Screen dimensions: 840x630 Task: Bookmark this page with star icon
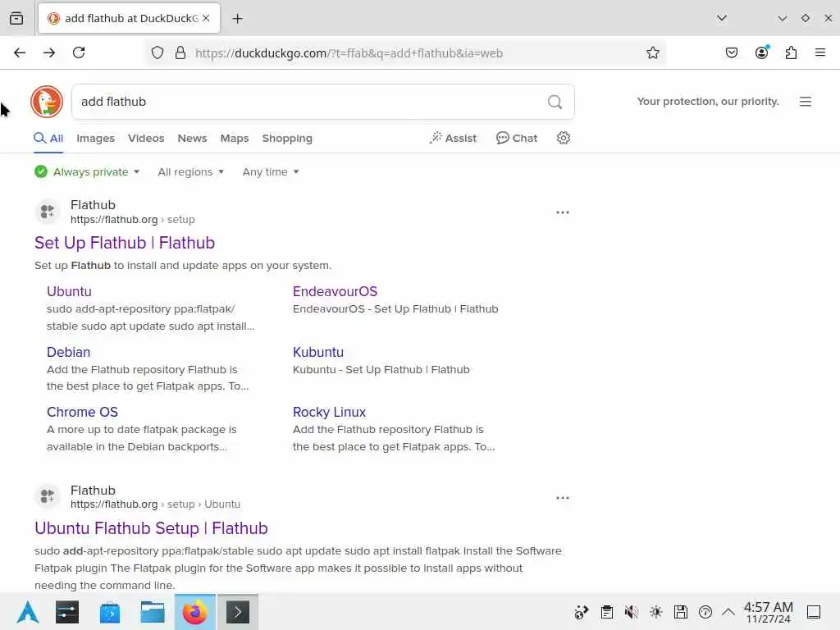coord(652,52)
